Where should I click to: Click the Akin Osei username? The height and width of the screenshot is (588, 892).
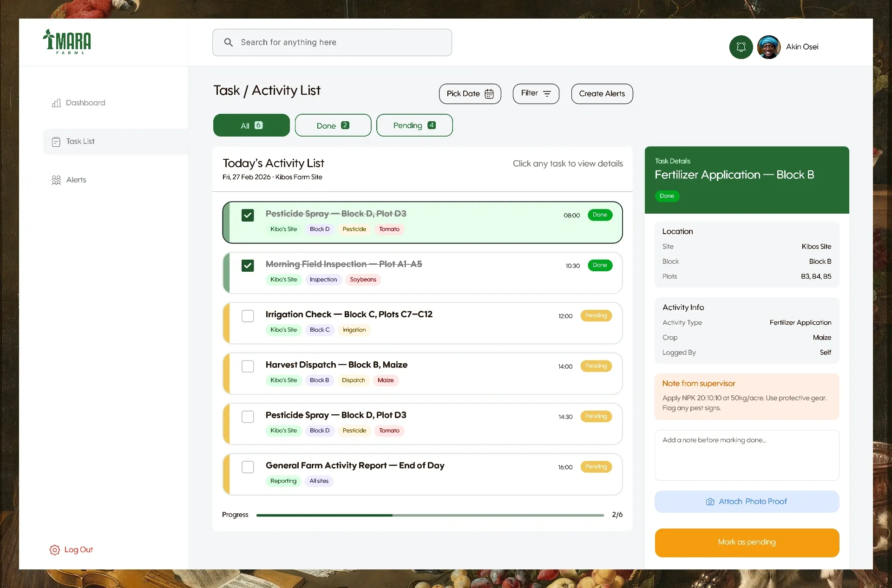tap(802, 47)
